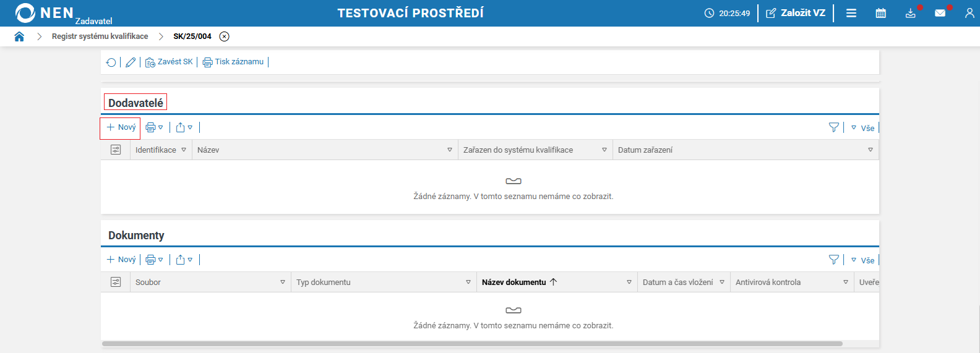
Task: Open Vše filter dropdown in Dodavatelé
Action: (863, 128)
